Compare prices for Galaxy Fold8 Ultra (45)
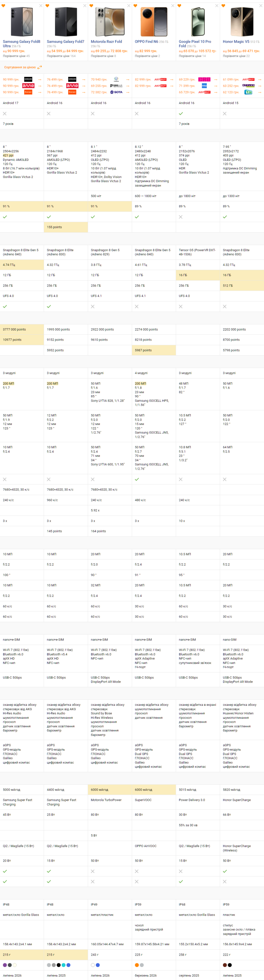Screen dimensions: 264x980 coord(16,56)
